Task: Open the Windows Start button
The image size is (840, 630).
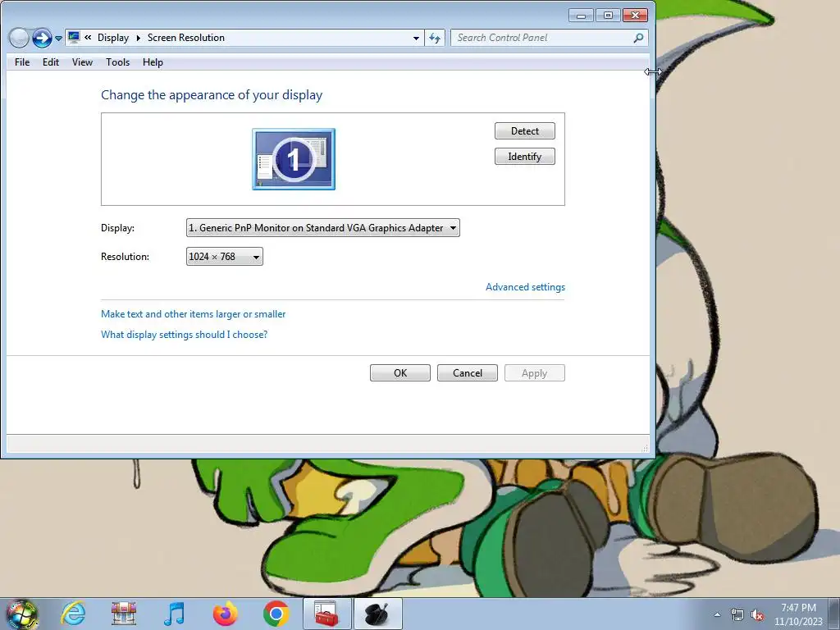Action: click(21, 614)
